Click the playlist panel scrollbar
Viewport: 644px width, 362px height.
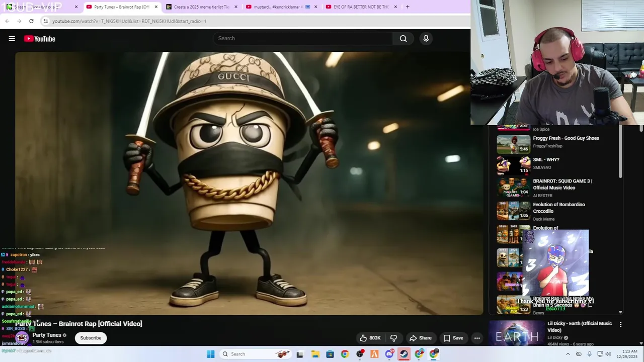(x=620, y=151)
